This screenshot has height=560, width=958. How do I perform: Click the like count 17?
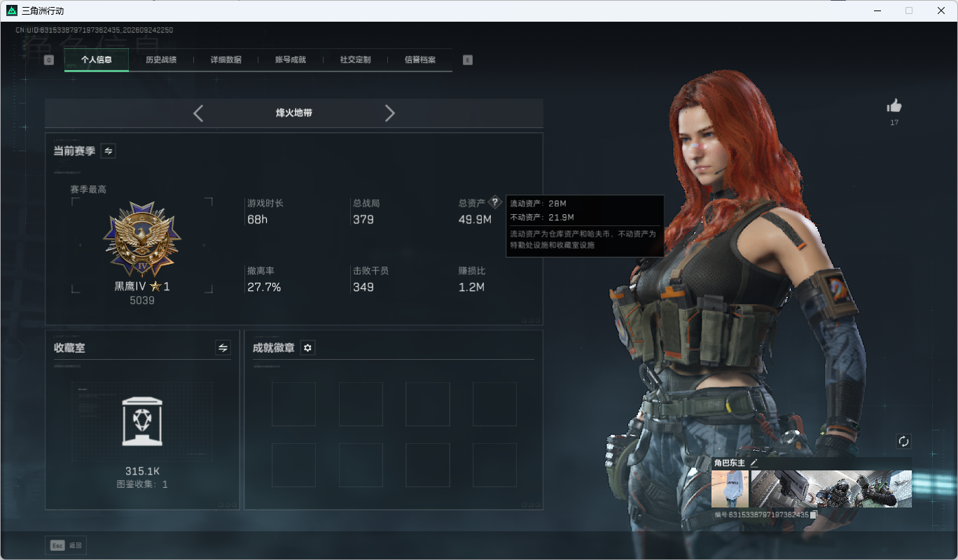pyautogui.click(x=894, y=122)
